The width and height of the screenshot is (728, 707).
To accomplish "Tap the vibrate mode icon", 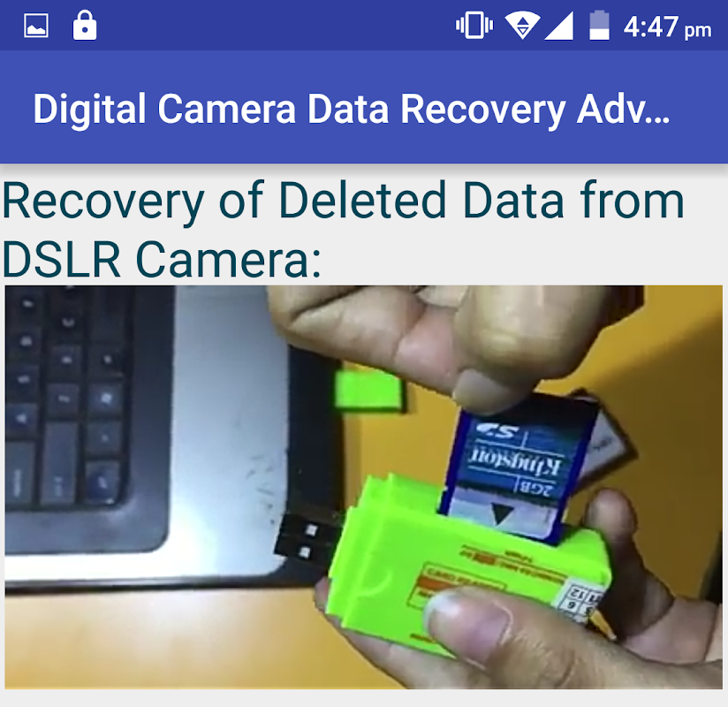I will (474, 25).
